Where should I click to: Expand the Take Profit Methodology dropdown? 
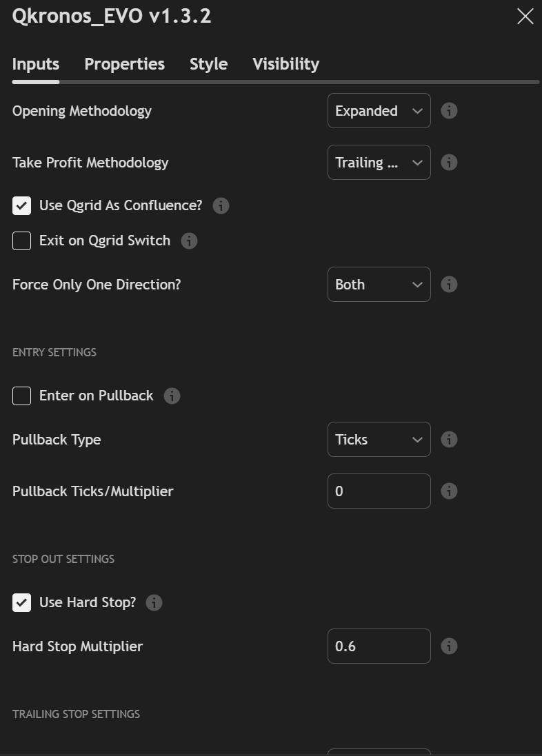coord(379,163)
